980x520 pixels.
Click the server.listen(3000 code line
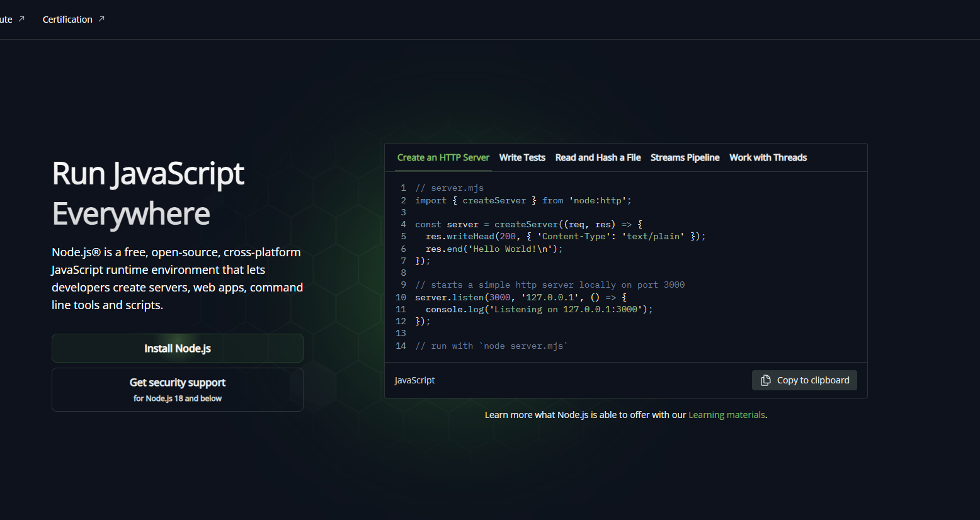[x=521, y=297]
